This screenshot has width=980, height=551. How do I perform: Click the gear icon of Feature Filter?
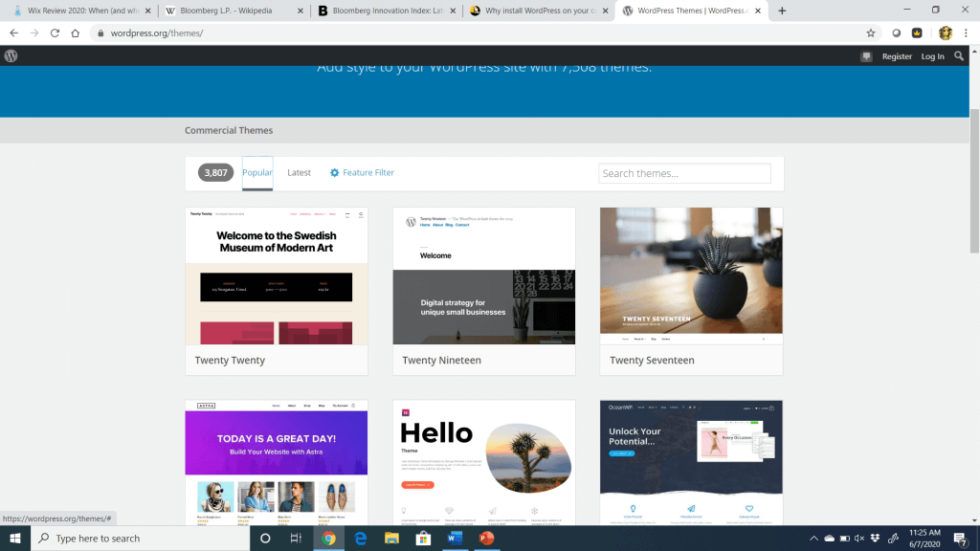pyautogui.click(x=334, y=172)
